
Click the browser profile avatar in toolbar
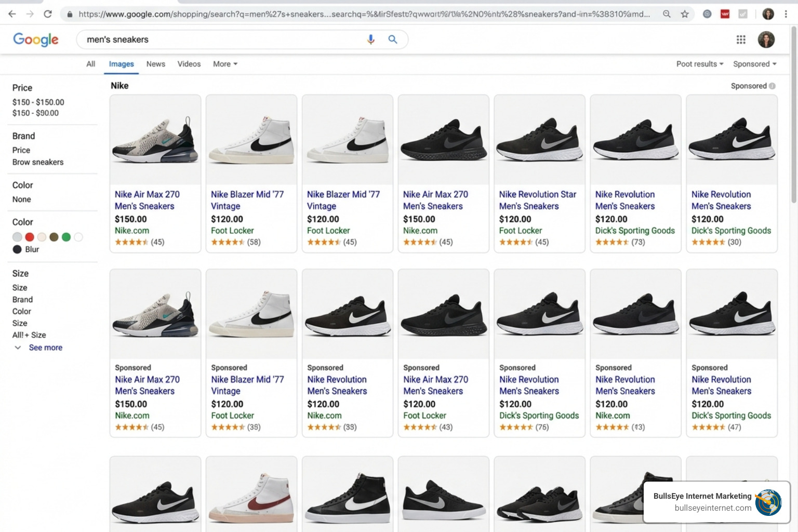pyautogui.click(x=768, y=14)
